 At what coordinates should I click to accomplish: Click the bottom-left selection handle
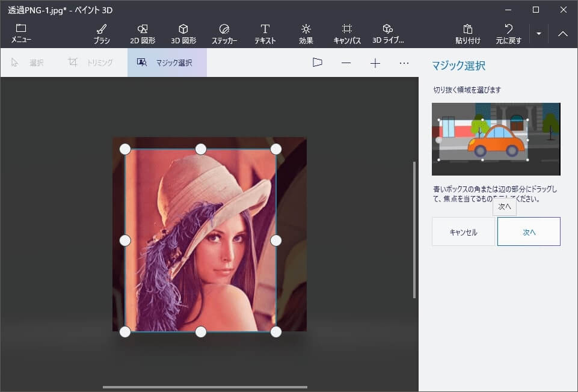tap(125, 332)
